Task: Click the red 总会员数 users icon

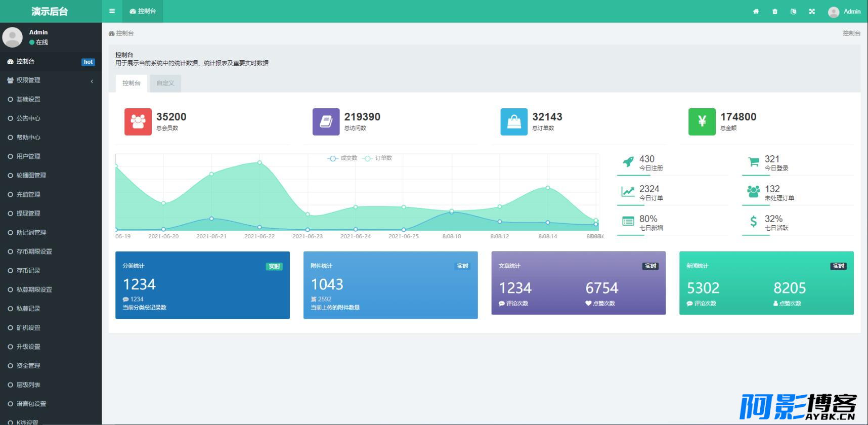Action: [x=138, y=121]
